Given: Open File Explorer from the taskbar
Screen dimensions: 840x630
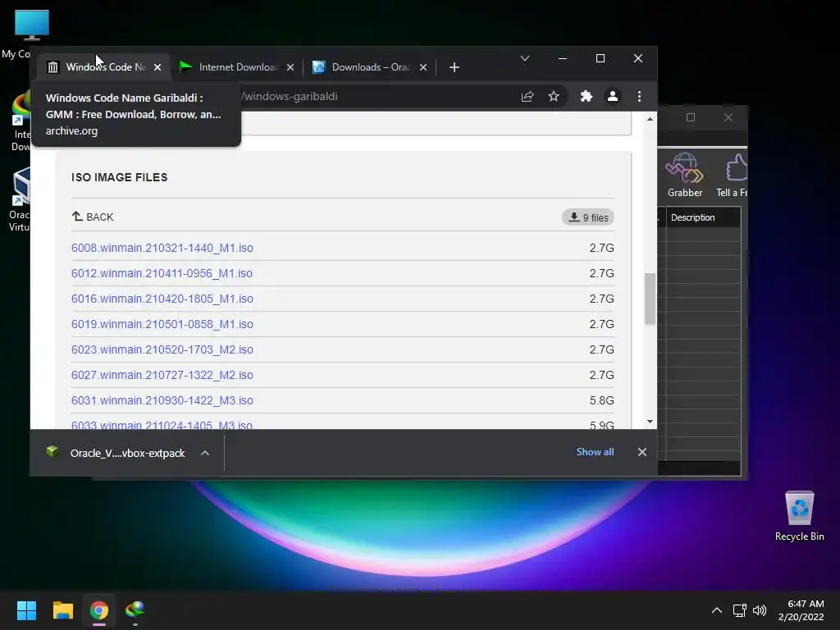Looking at the screenshot, I should point(62,610).
